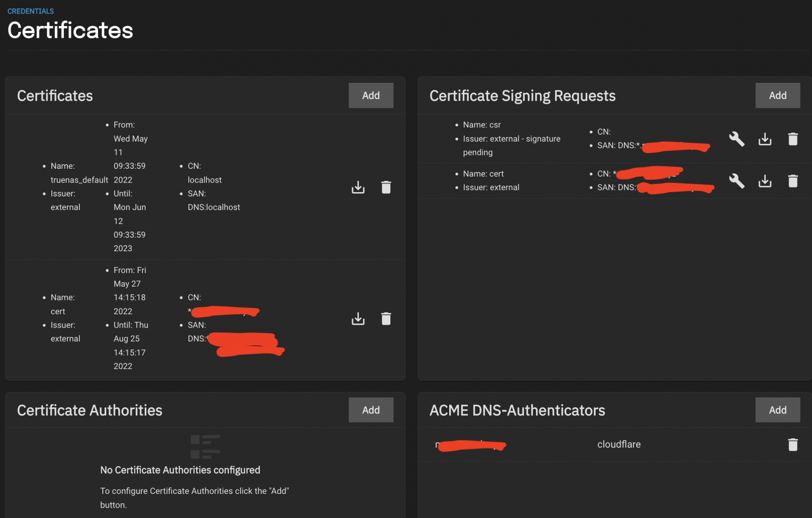The image size is (812, 518).
Task: Download the truenas_default certificate
Action: (358, 187)
